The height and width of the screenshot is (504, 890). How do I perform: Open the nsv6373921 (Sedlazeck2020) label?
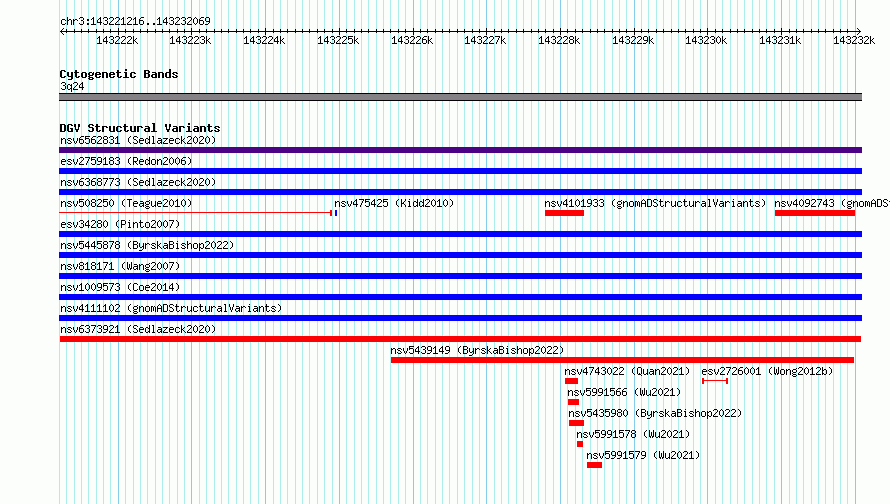point(138,329)
